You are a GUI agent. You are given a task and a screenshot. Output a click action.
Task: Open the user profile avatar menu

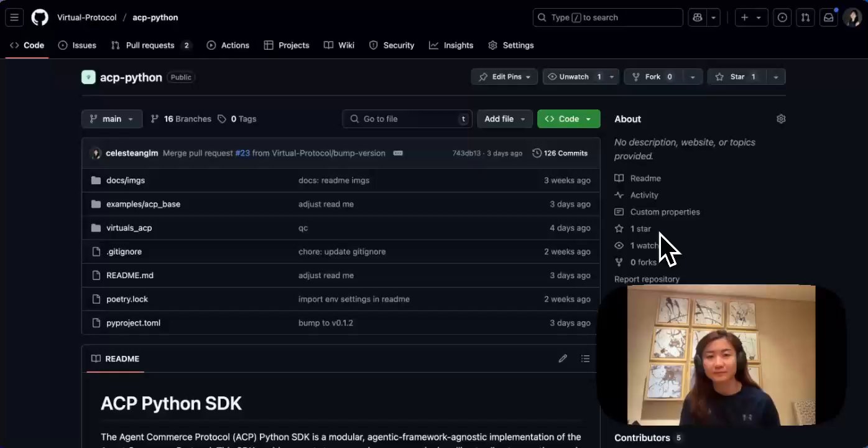tap(852, 17)
